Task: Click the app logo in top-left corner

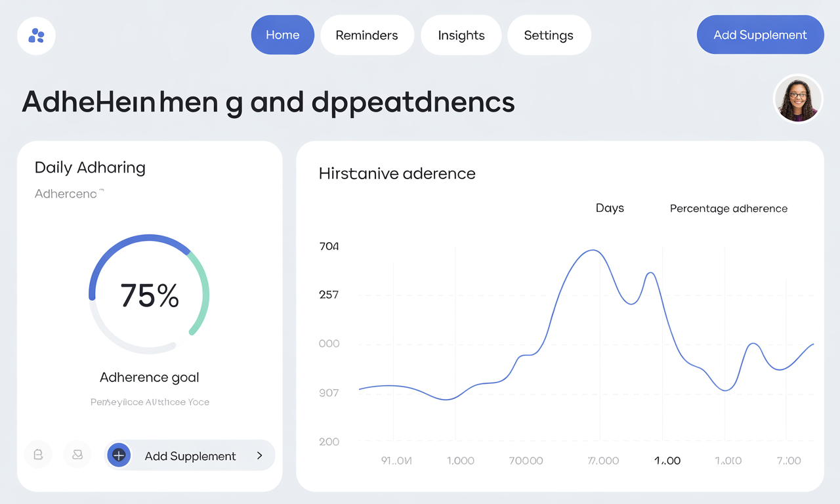Action: coord(36,35)
